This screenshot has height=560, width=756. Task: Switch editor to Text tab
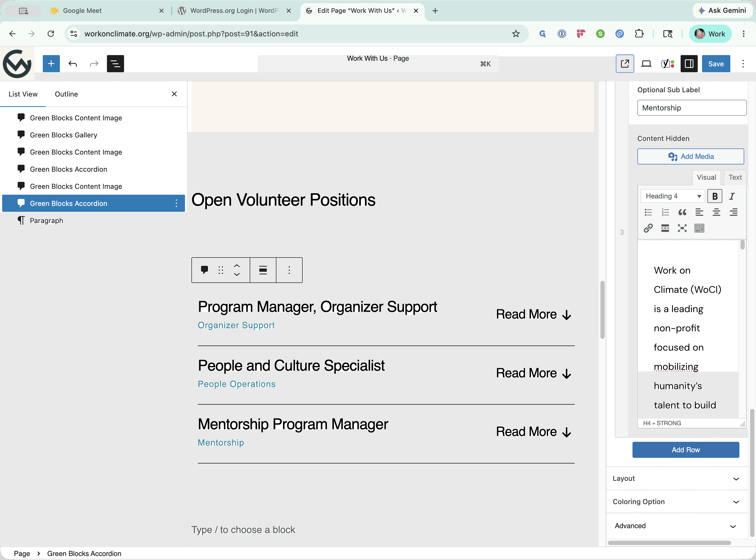(735, 177)
